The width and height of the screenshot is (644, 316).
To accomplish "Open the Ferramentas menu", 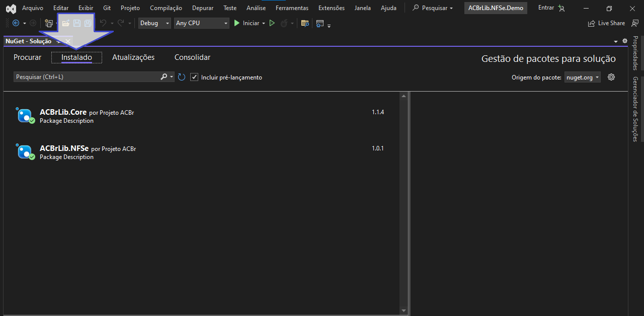I will [292, 8].
